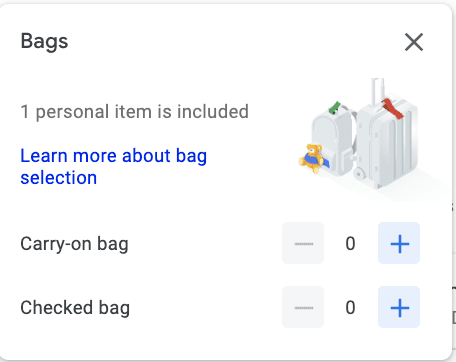
Task: Click the Carry-on bag label
Action: point(74,244)
